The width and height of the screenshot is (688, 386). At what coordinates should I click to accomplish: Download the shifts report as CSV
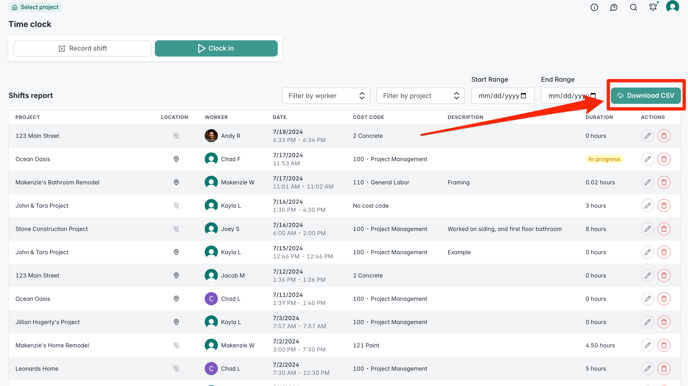point(646,96)
